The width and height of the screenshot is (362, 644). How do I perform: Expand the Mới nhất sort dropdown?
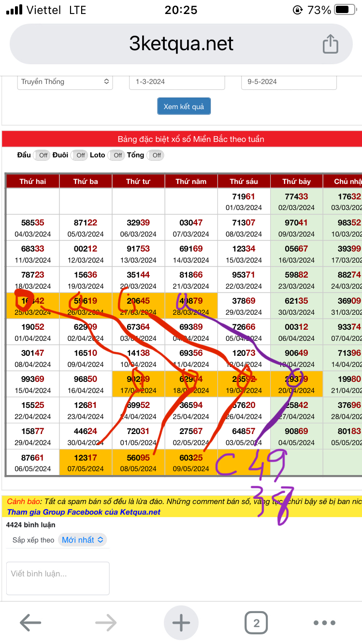click(x=83, y=540)
